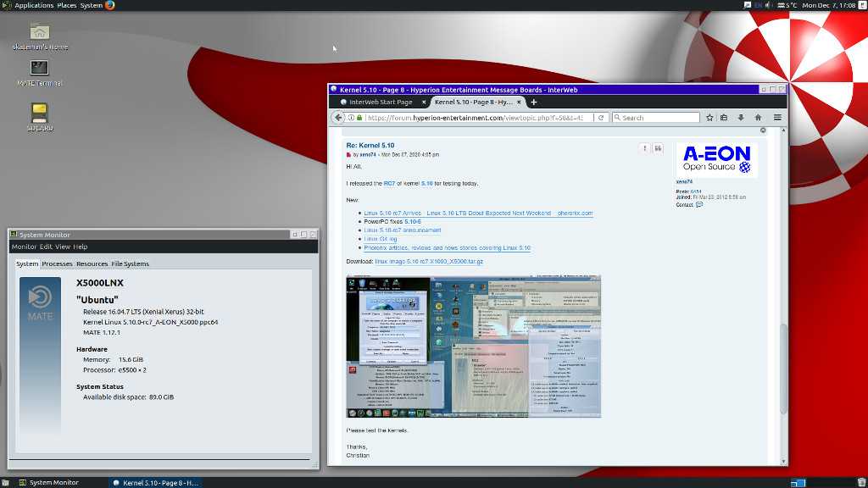Click the EN keyboard layout indicator
The image size is (868, 488).
click(758, 6)
